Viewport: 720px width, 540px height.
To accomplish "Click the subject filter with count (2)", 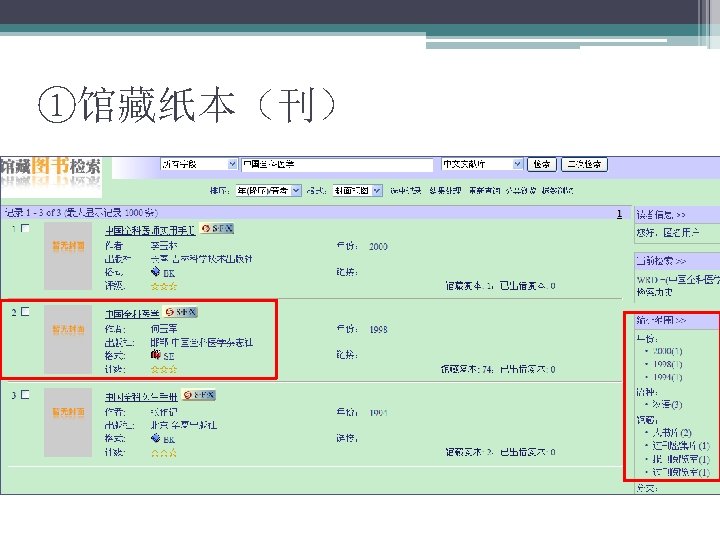I will (x=672, y=432).
